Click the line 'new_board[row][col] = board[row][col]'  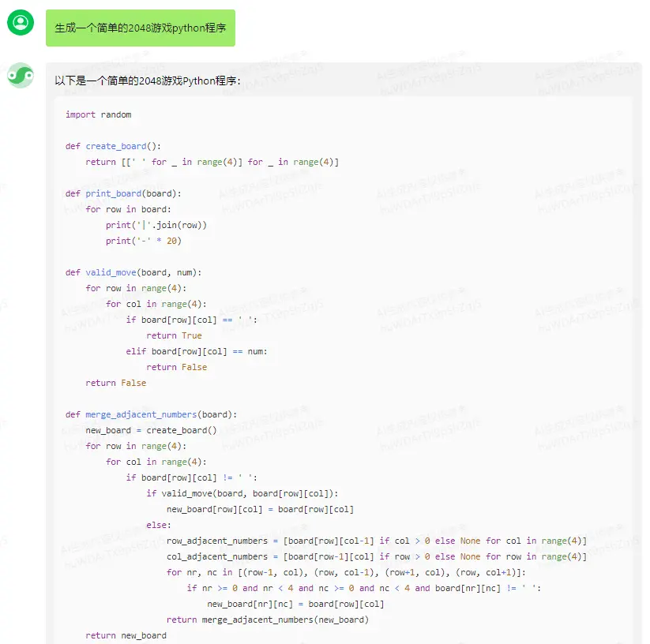pyautogui.click(x=261, y=509)
